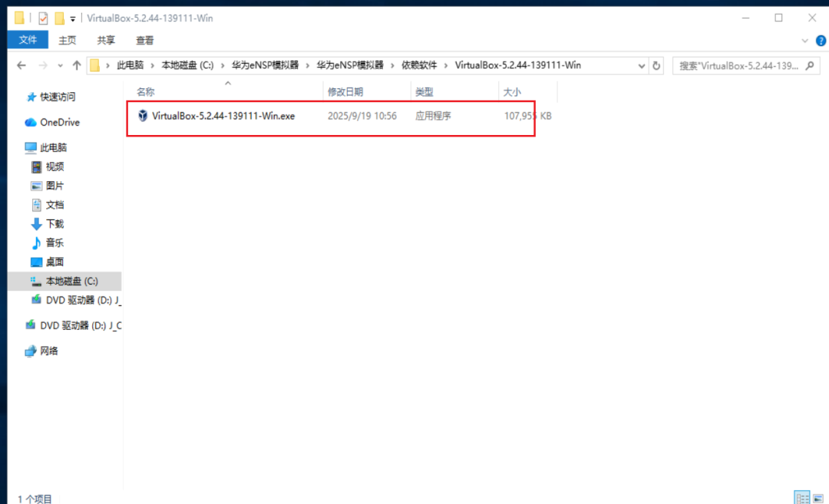Open the quick access toolbar customize dropdown
829x504 pixels.
73,19
